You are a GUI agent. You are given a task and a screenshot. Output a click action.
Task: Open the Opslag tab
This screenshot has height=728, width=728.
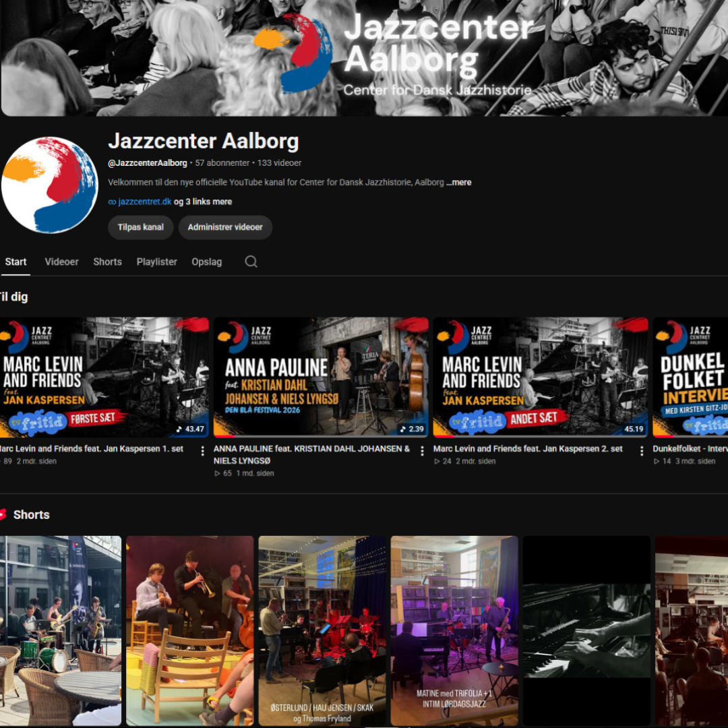(207, 262)
